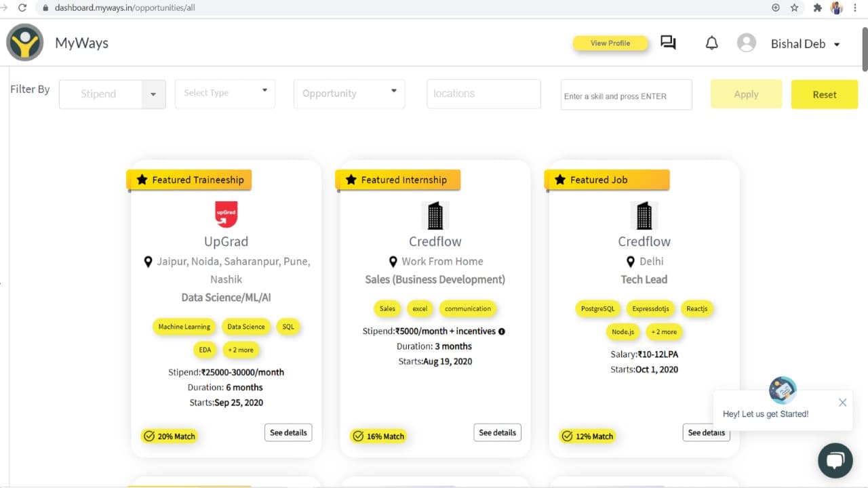
Task: Click the Data Science skill tag
Action: pyautogui.click(x=246, y=327)
